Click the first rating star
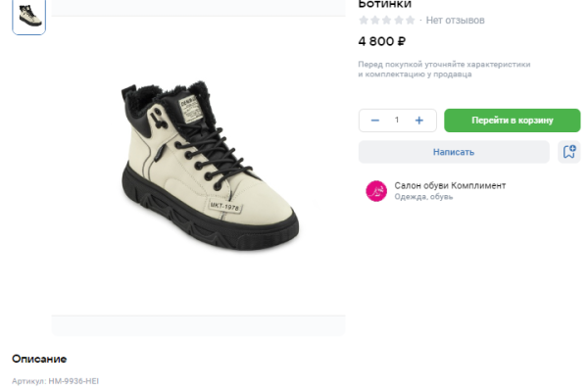Image resolution: width=588 pixels, height=392 pixels. point(364,21)
